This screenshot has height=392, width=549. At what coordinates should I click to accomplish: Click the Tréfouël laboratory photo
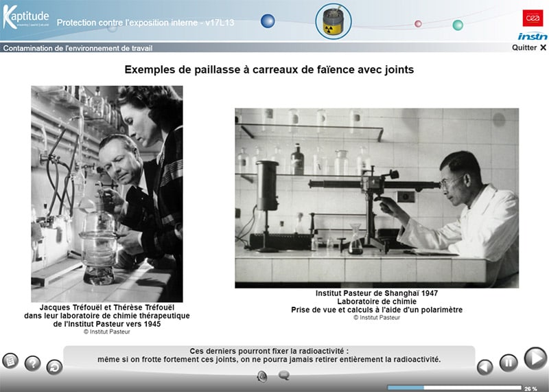(107, 194)
